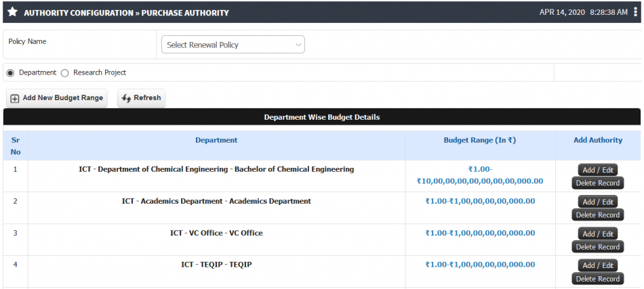The width and height of the screenshot is (644, 289).
Task: Click the star icon in the header
Action: (13, 12)
